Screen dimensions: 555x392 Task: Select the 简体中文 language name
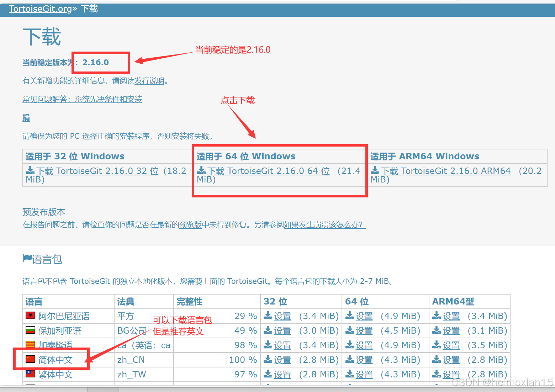tap(55, 360)
